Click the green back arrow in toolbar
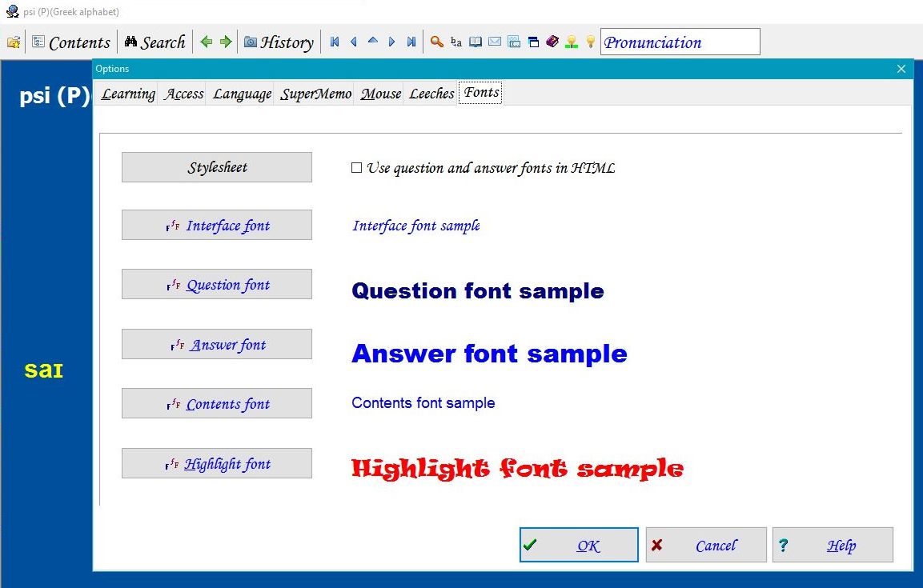Image resolution: width=923 pixels, height=588 pixels. click(207, 42)
